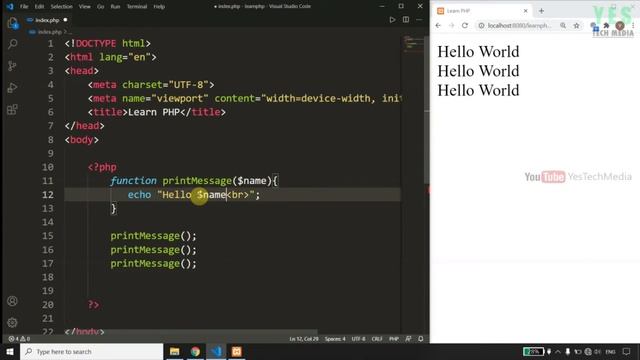
Task: Open the Extensions view
Action: click(12, 109)
